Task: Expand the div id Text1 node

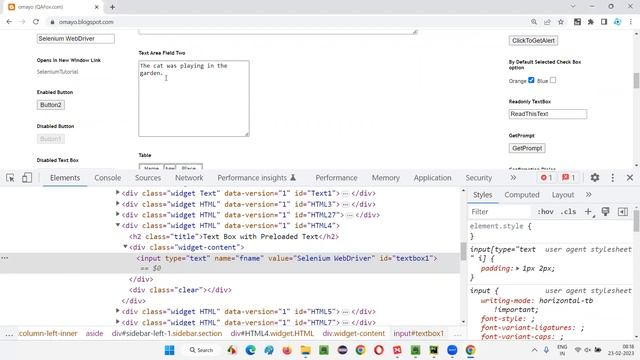Action: click(118, 192)
